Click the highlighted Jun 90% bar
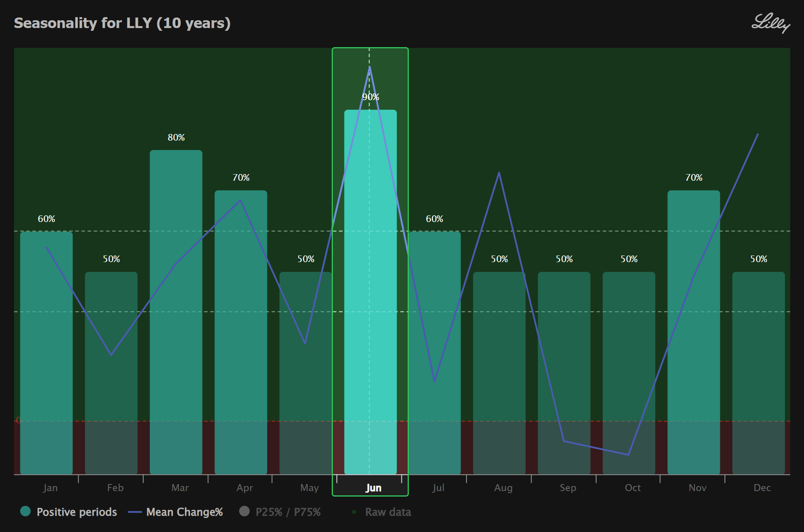804x532 pixels. (x=370, y=292)
